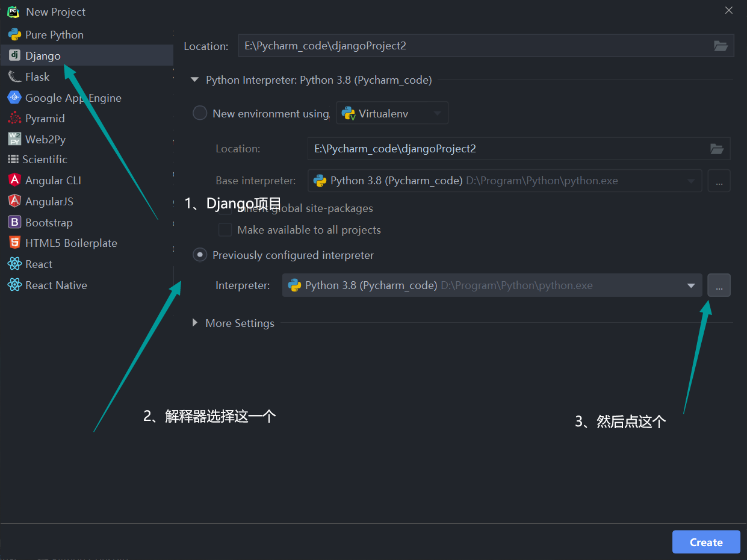747x560 pixels.
Task: Click the Web2Py icon
Action: 14,139
